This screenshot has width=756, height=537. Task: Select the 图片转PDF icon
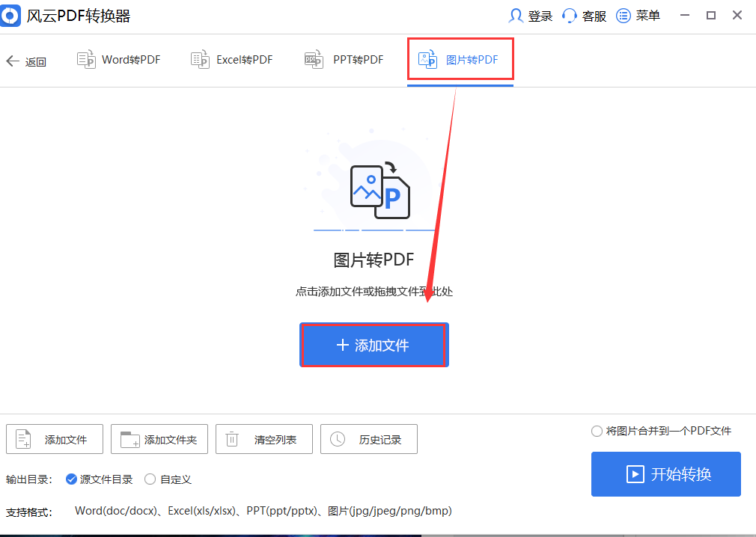(x=427, y=59)
